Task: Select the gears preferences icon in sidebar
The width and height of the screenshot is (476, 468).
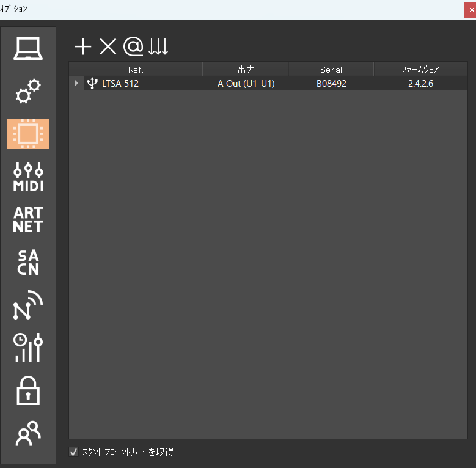Action: coord(28,92)
